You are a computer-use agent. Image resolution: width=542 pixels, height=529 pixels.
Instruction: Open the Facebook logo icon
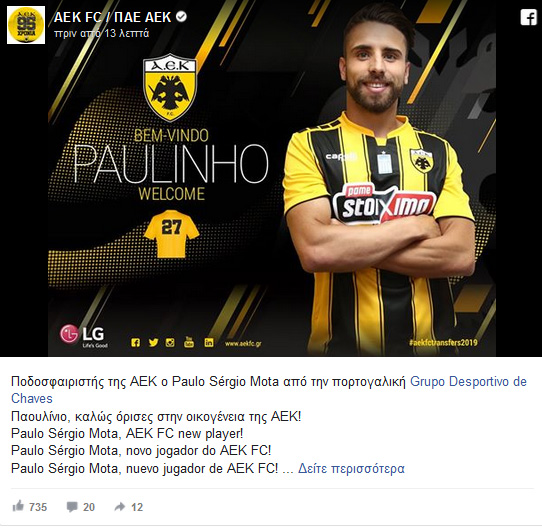click(x=529, y=17)
